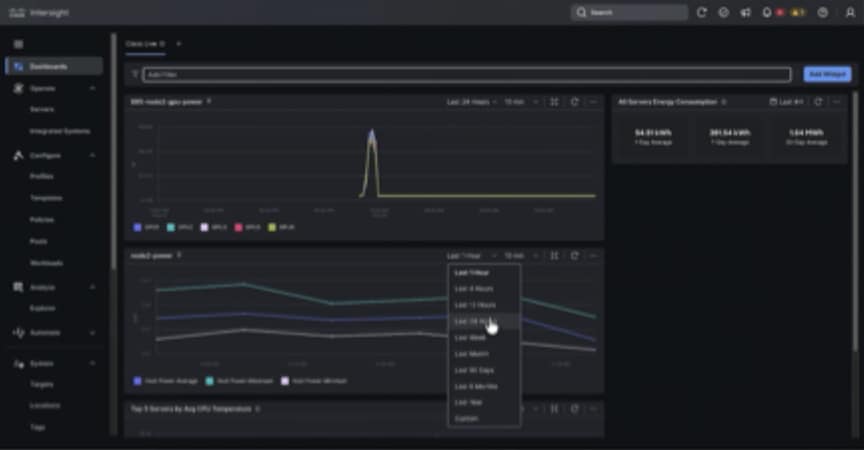Select Last 6 Months option

(484, 387)
